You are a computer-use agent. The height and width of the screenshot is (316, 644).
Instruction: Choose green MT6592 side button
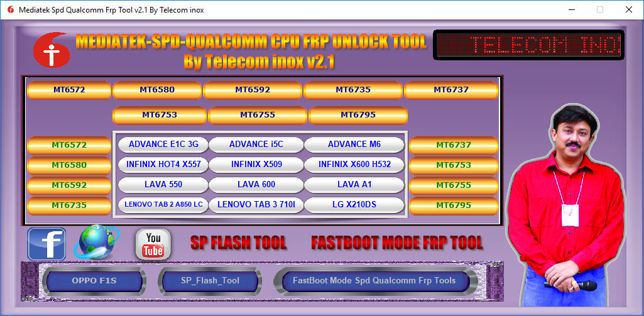click(x=69, y=186)
